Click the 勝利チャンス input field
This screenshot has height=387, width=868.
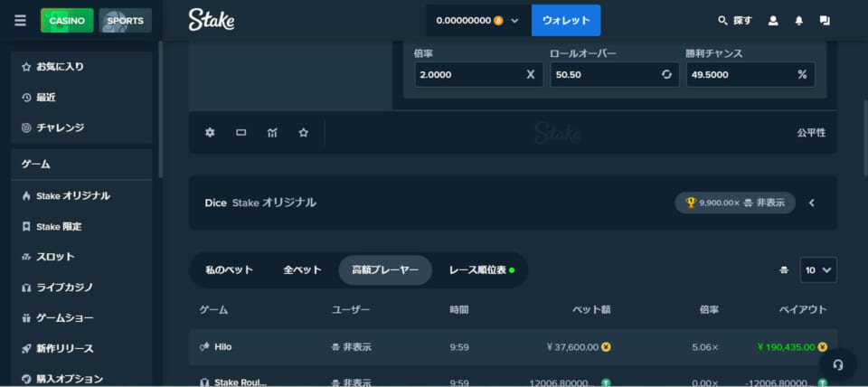(x=750, y=74)
